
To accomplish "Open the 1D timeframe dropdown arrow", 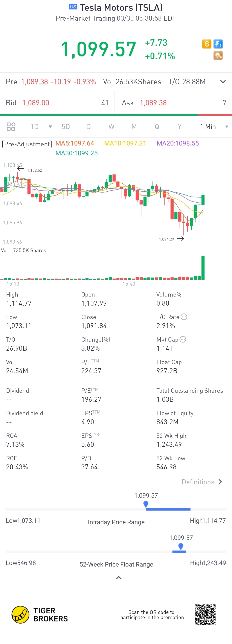I will point(50,126).
